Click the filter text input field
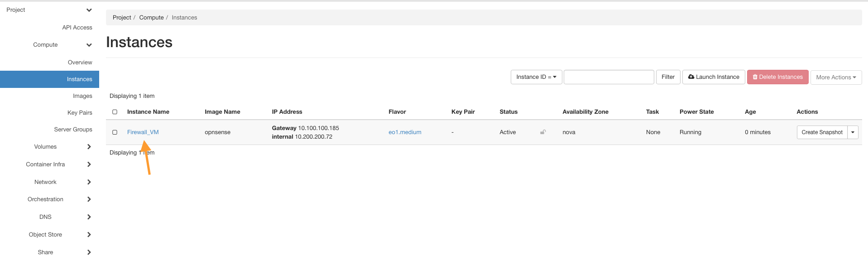The image size is (868, 266). click(609, 77)
